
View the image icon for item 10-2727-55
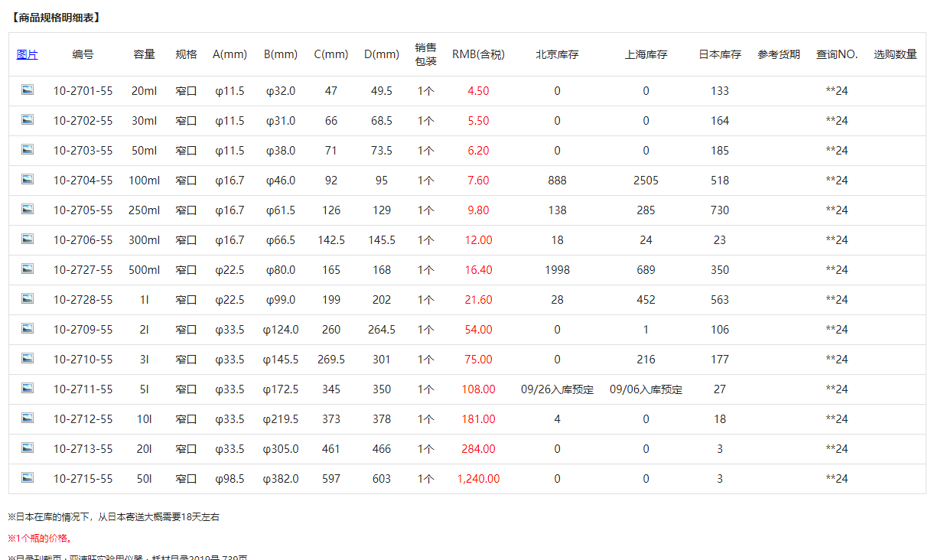(28, 269)
